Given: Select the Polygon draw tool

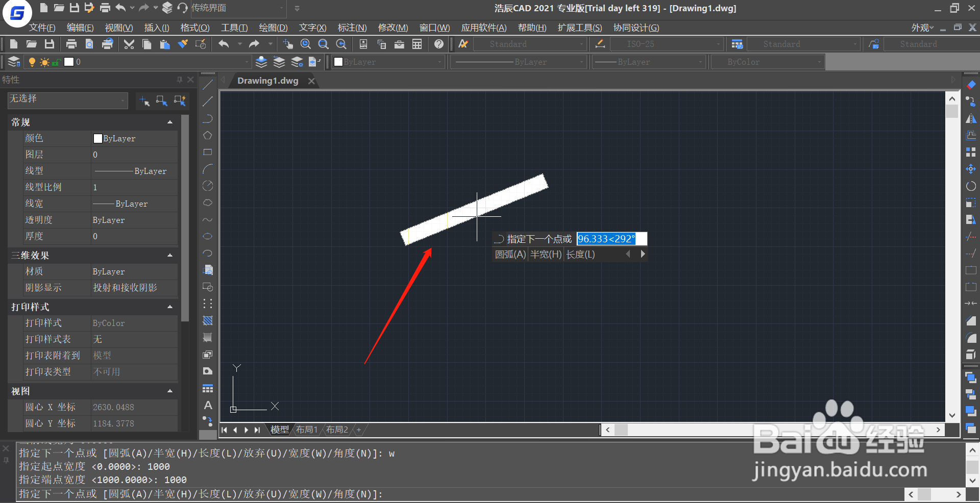Looking at the screenshot, I should (x=208, y=135).
